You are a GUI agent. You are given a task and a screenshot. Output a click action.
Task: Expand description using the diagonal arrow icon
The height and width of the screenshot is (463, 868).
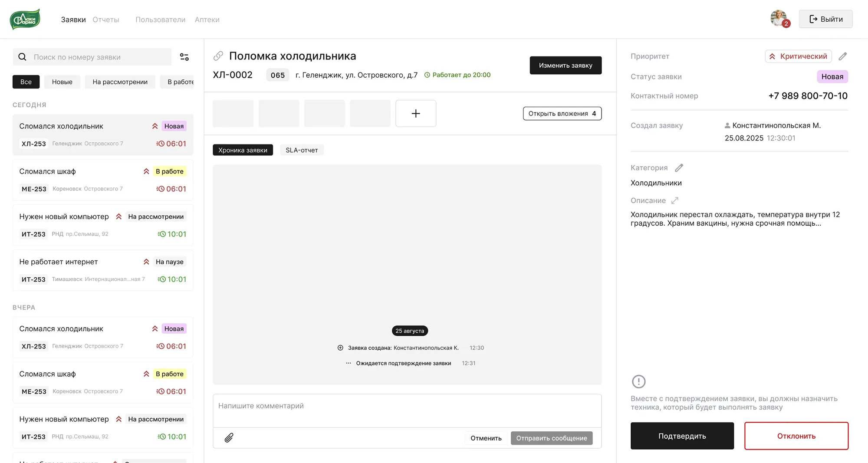674,200
